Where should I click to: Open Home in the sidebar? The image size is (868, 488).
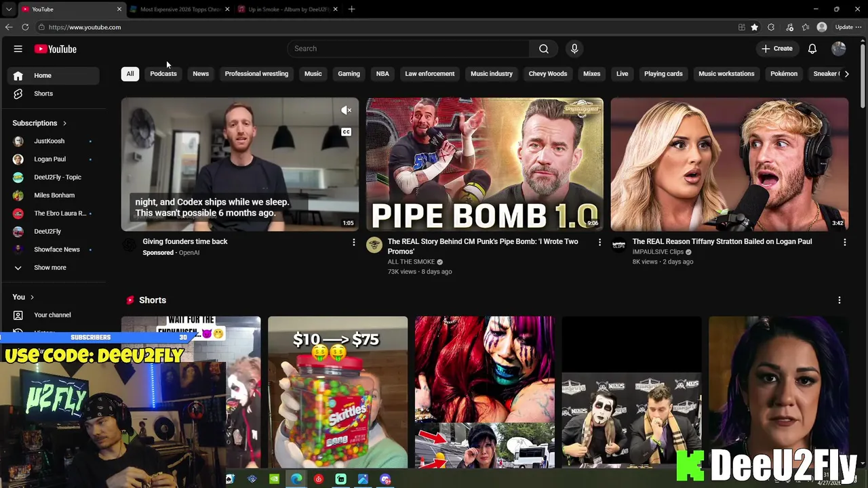54,75
